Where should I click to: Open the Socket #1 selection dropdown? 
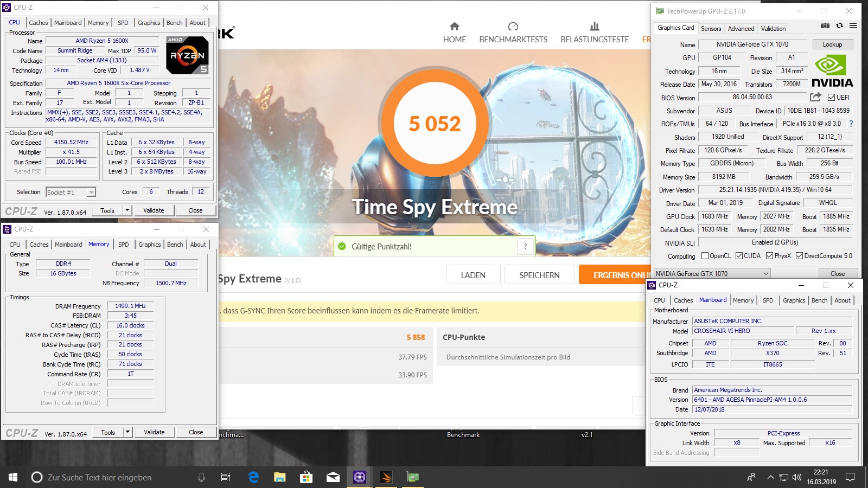point(71,192)
